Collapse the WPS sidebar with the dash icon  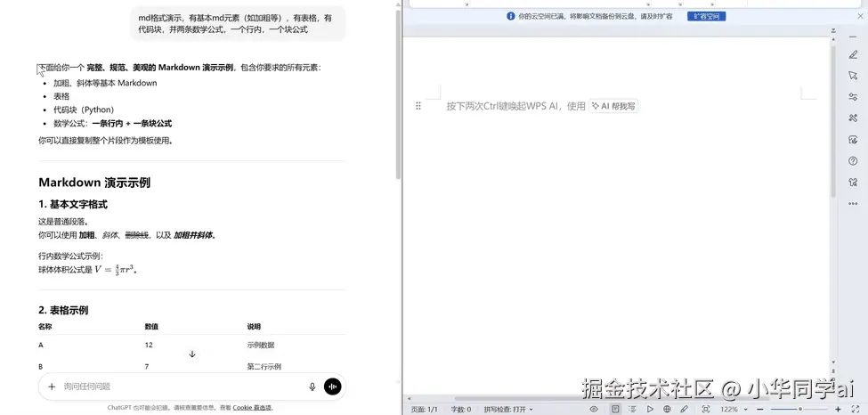[x=853, y=37]
